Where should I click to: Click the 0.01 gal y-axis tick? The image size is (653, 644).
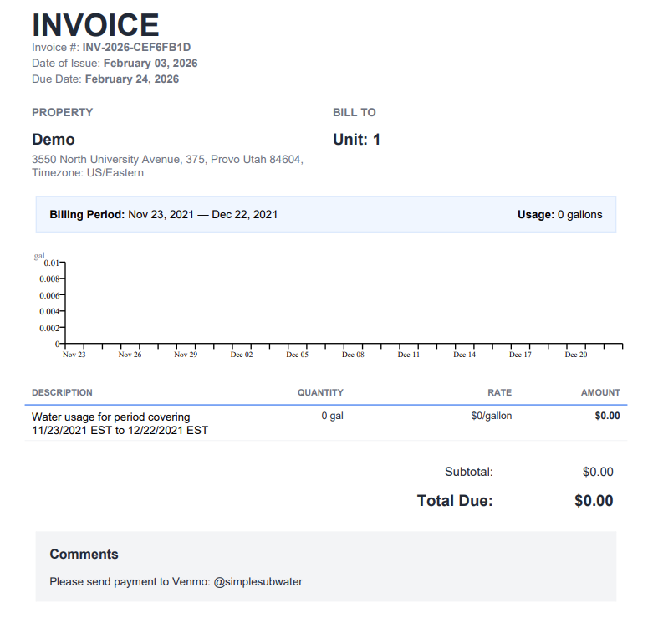click(50, 263)
